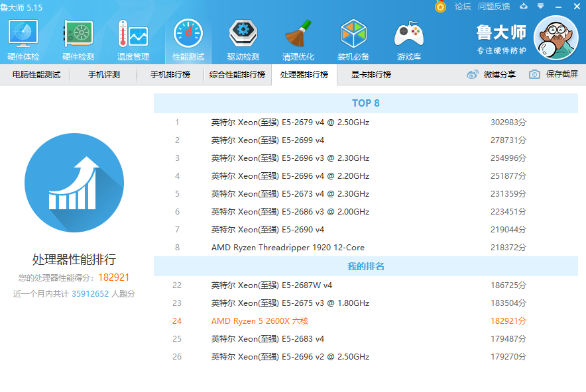
Task: Click the score 278731分
Action: point(508,140)
